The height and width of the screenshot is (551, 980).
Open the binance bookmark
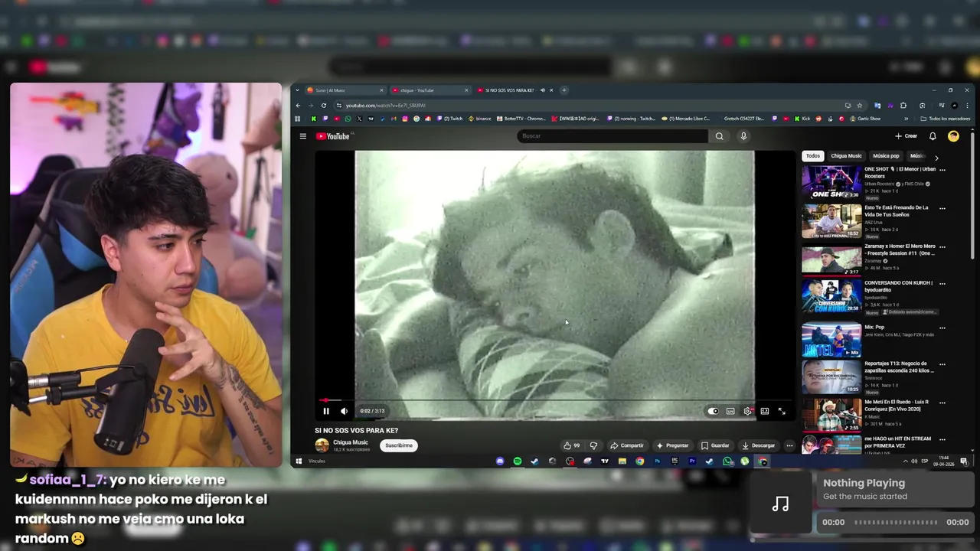pos(479,119)
